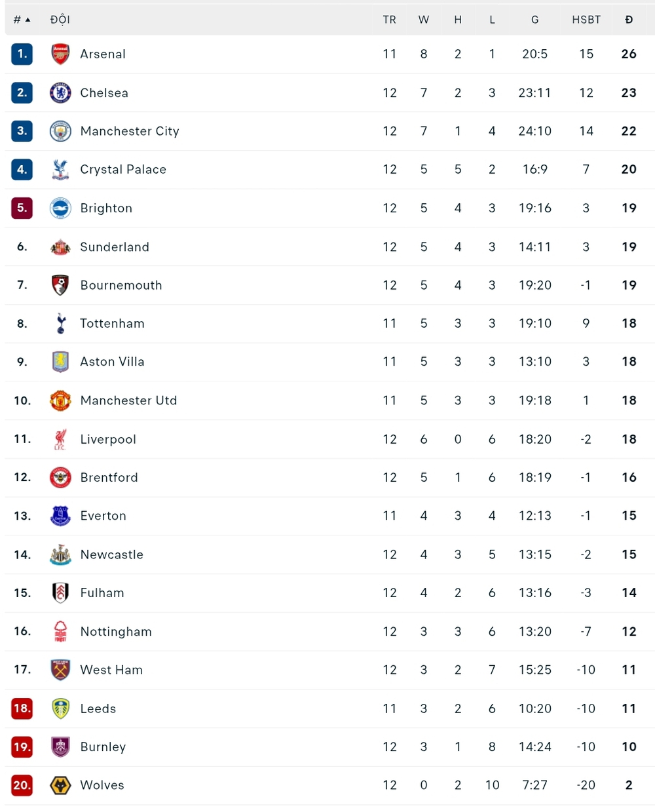Select the Manchester City badge icon
This screenshot has height=812, width=655.
point(60,131)
